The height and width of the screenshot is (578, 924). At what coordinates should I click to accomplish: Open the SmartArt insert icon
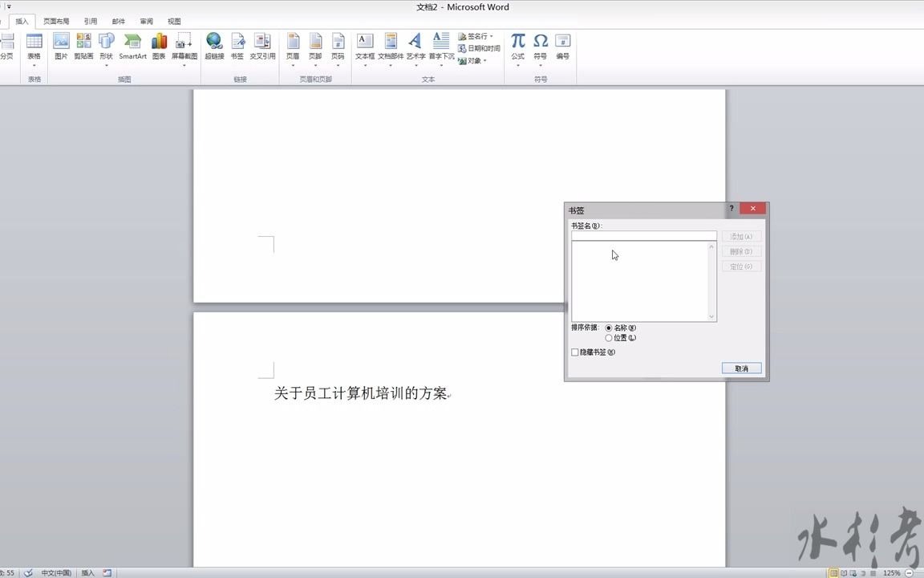click(132, 47)
